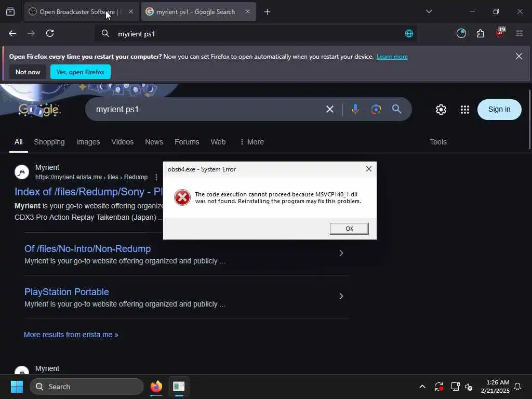This screenshot has width=532, height=399.
Task: Expand the PlayStation Portable result chevron
Action: click(341, 296)
